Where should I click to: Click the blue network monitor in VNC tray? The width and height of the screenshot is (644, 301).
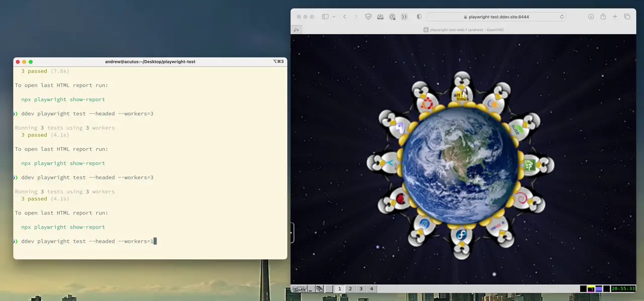(x=599, y=289)
